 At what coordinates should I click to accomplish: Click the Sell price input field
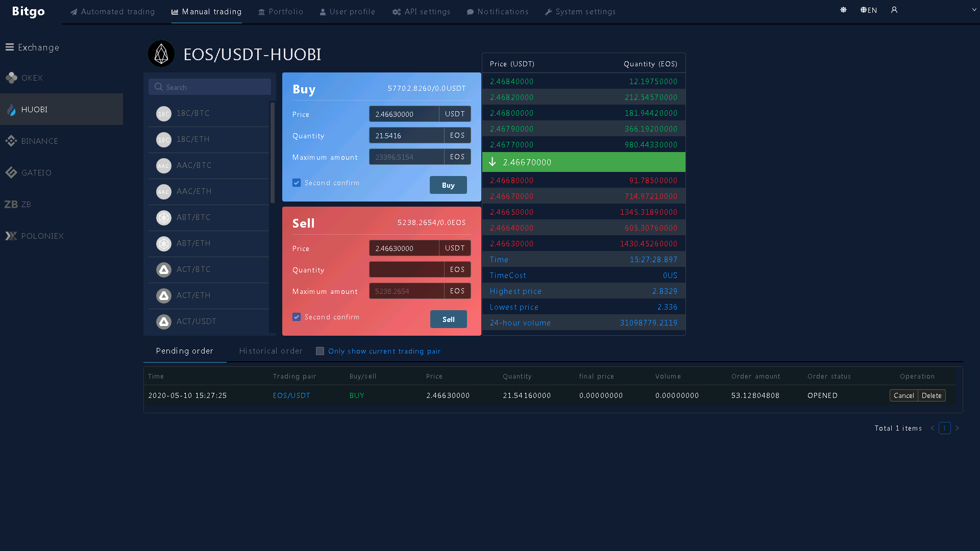point(404,248)
